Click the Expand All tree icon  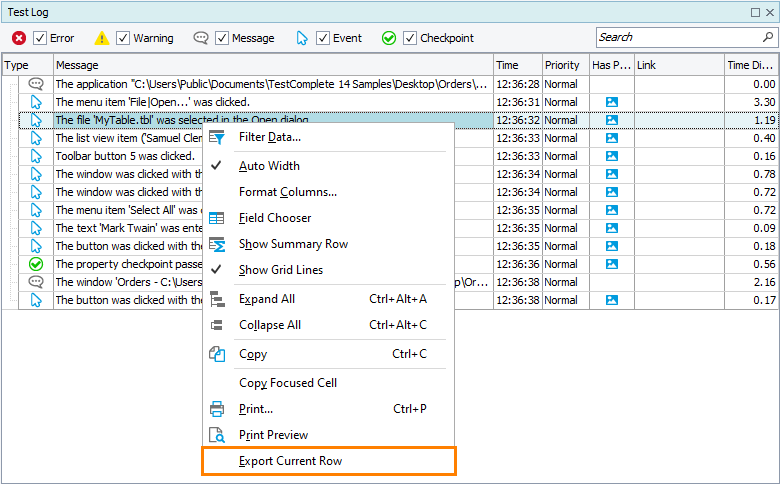[x=217, y=299]
